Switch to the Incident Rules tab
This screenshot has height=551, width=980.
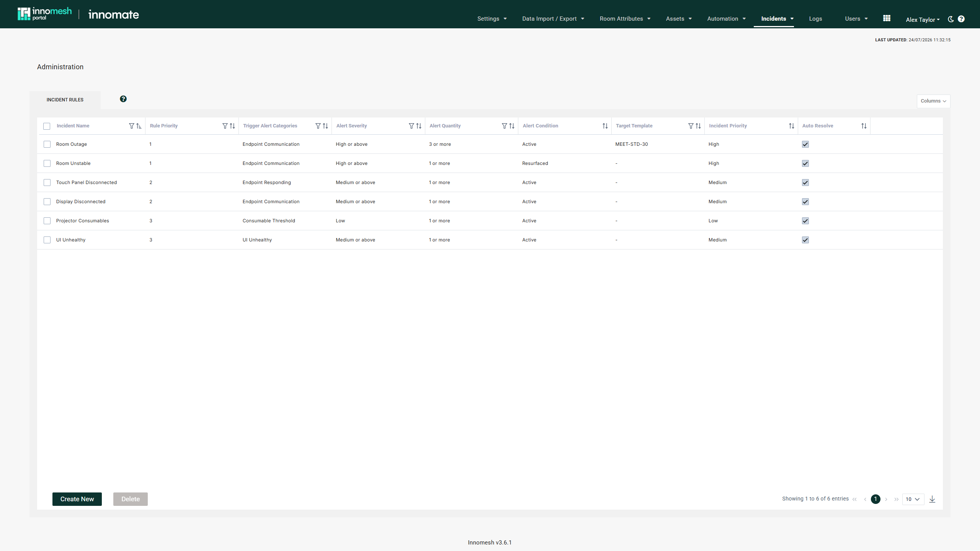(65, 100)
